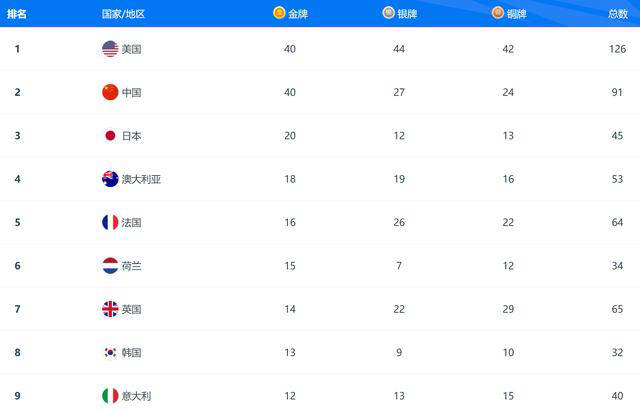
Task: Click 中国 gold medal count 40
Action: (290, 92)
